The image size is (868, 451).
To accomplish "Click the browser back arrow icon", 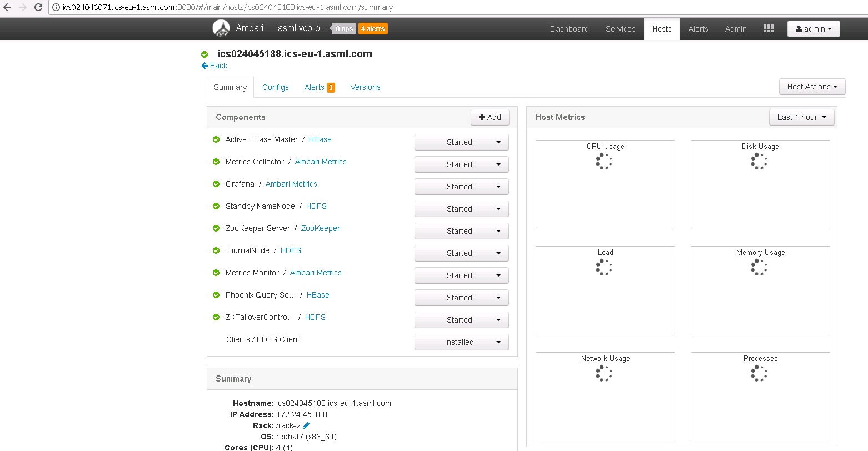I will click(x=7, y=7).
